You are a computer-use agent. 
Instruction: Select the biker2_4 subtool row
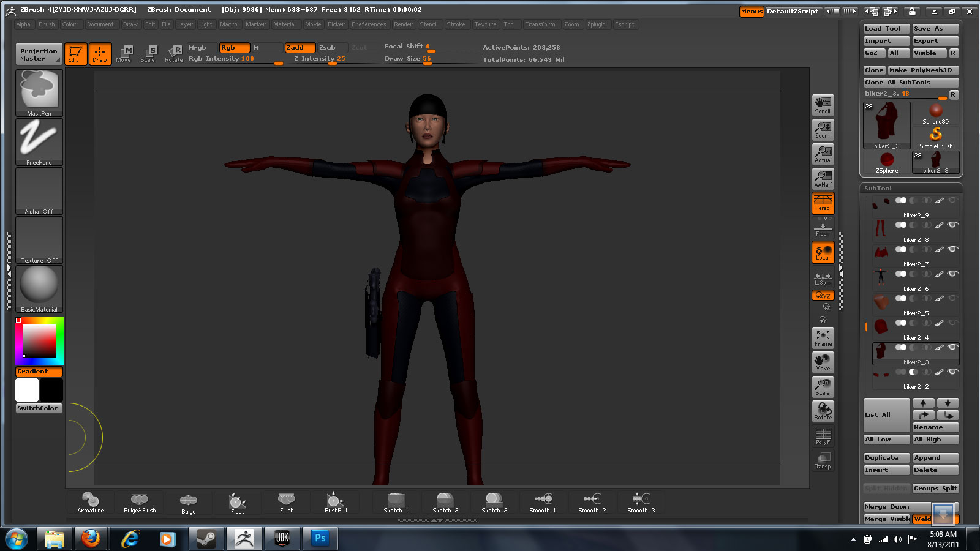pos(915,329)
